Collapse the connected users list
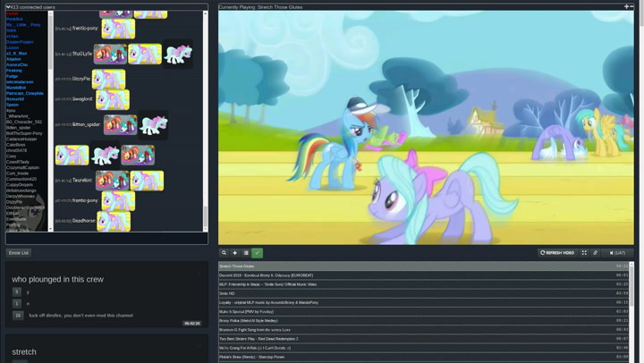The height and width of the screenshot is (363, 644). [8, 6]
